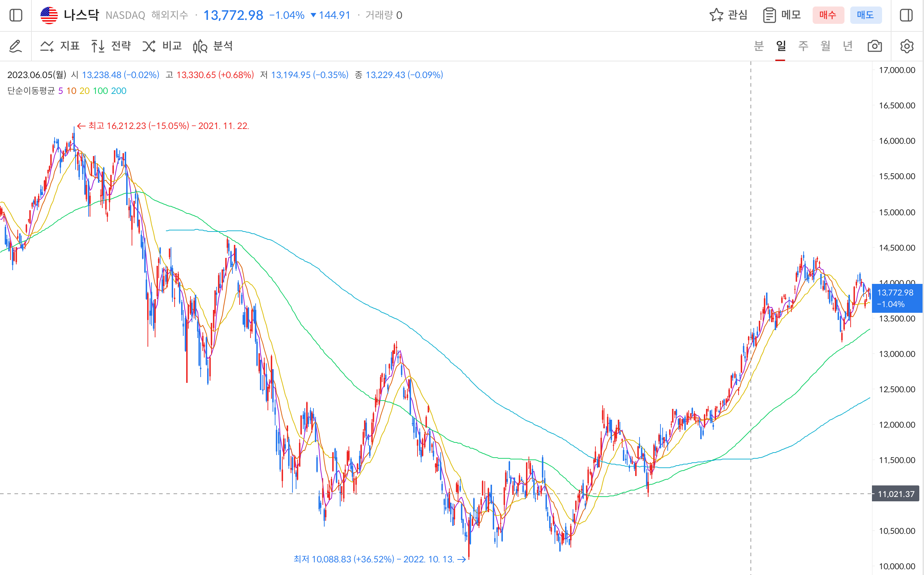Open the 메모 note icon

pos(782,15)
